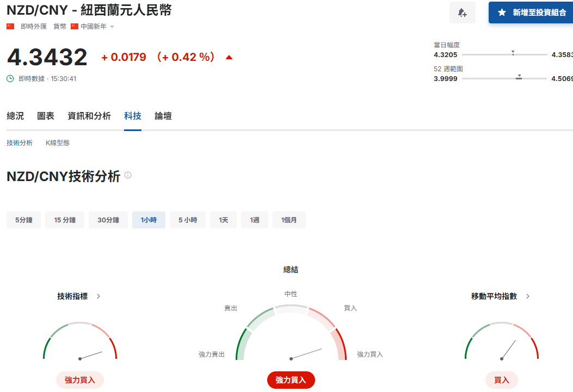Click the 4.3432 price value
The height and width of the screenshot is (392, 573).
(x=47, y=57)
